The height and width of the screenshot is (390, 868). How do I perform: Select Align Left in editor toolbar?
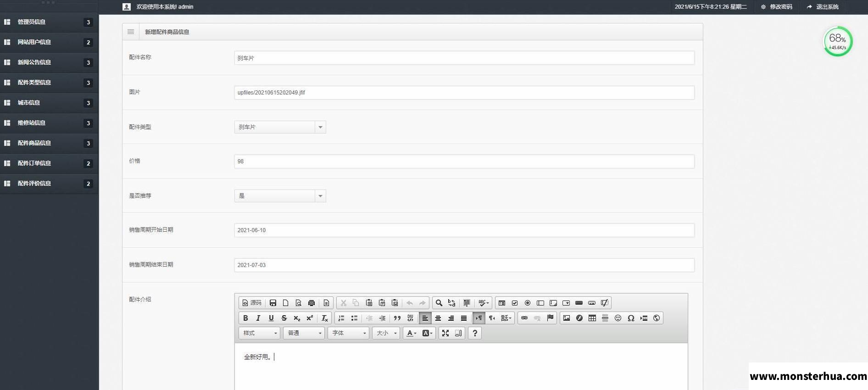click(425, 318)
